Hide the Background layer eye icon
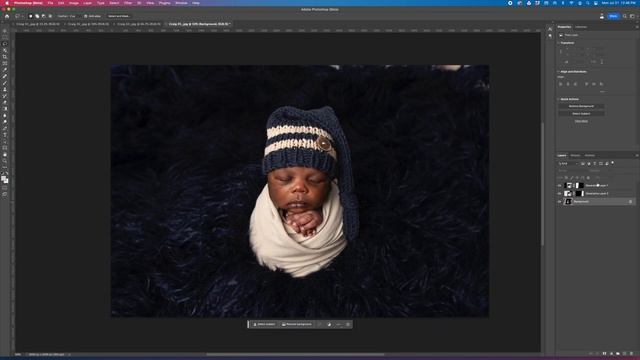The width and height of the screenshot is (640, 360). (560, 202)
